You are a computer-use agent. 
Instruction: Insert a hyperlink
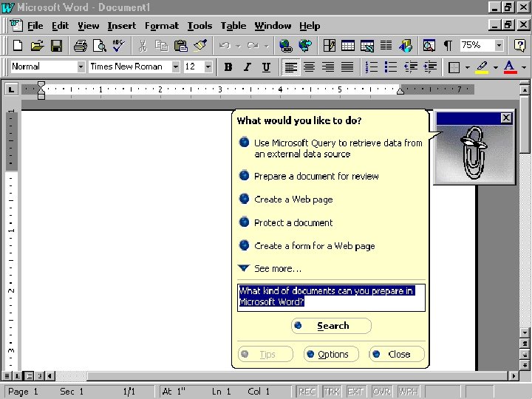[286, 45]
